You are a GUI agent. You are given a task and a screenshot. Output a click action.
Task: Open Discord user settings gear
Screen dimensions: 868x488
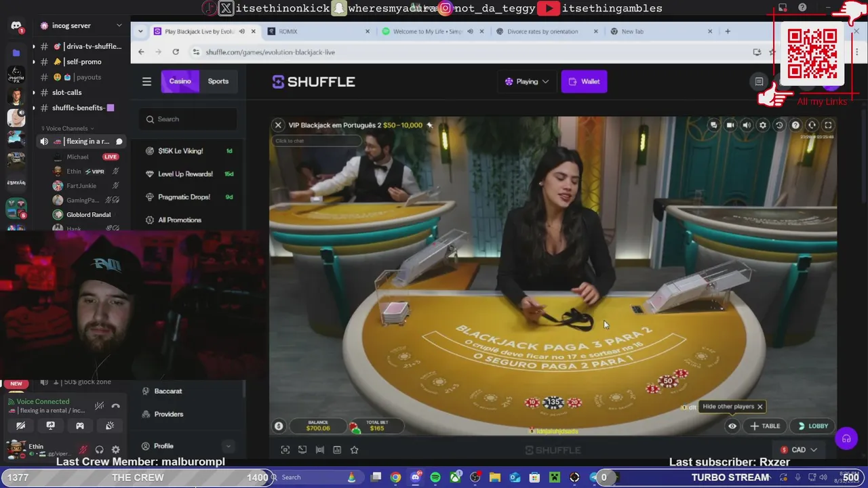click(x=115, y=449)
